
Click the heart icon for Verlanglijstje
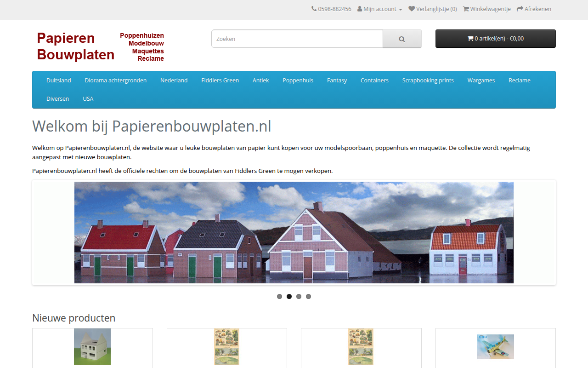coord(412,9)
